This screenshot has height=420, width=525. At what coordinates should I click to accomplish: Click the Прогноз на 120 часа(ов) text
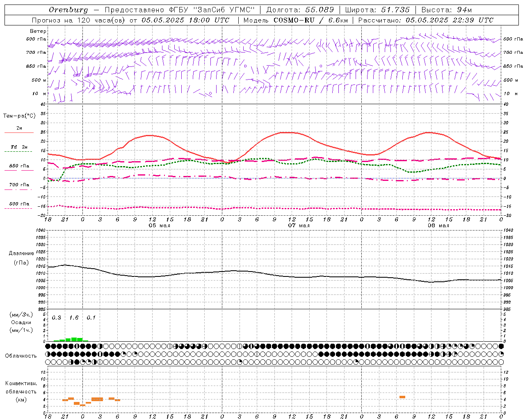[x=79, y=20]
